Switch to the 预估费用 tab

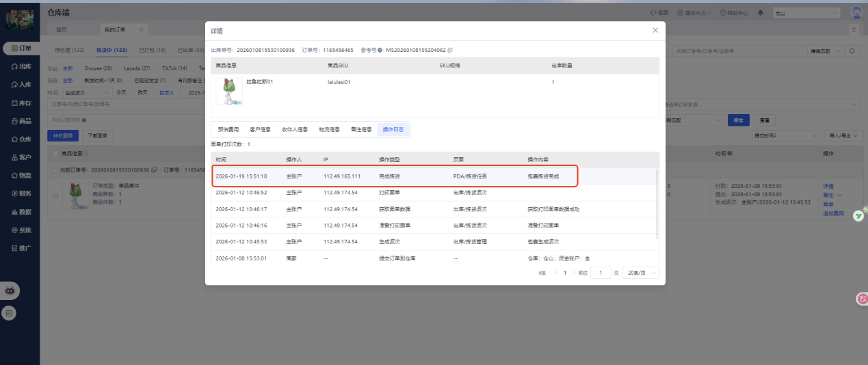click(x=228, y=129)
